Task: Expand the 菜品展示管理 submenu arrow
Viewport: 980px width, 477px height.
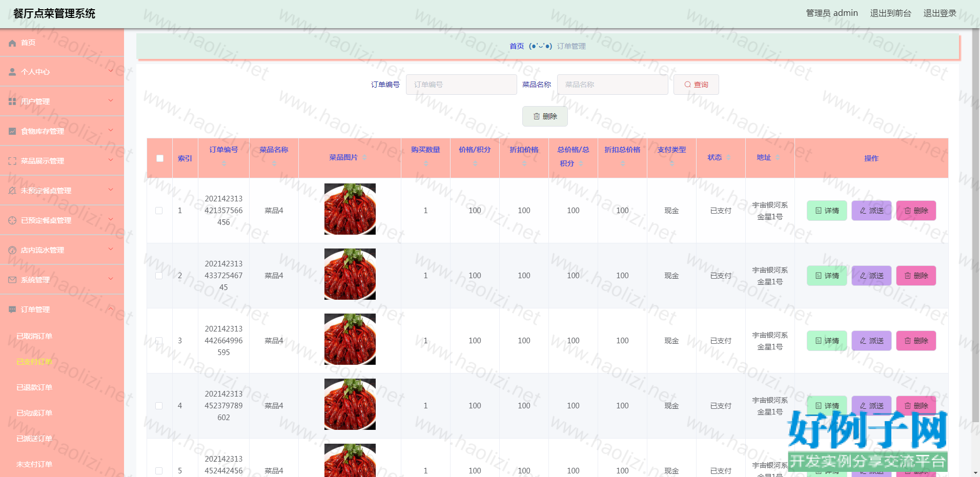Action: point(111,160)
